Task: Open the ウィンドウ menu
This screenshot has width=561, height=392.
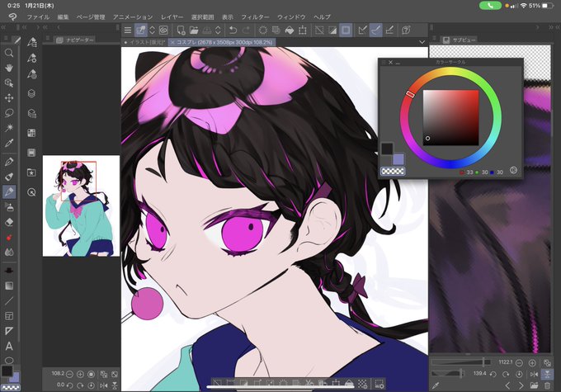Action: 291,17
